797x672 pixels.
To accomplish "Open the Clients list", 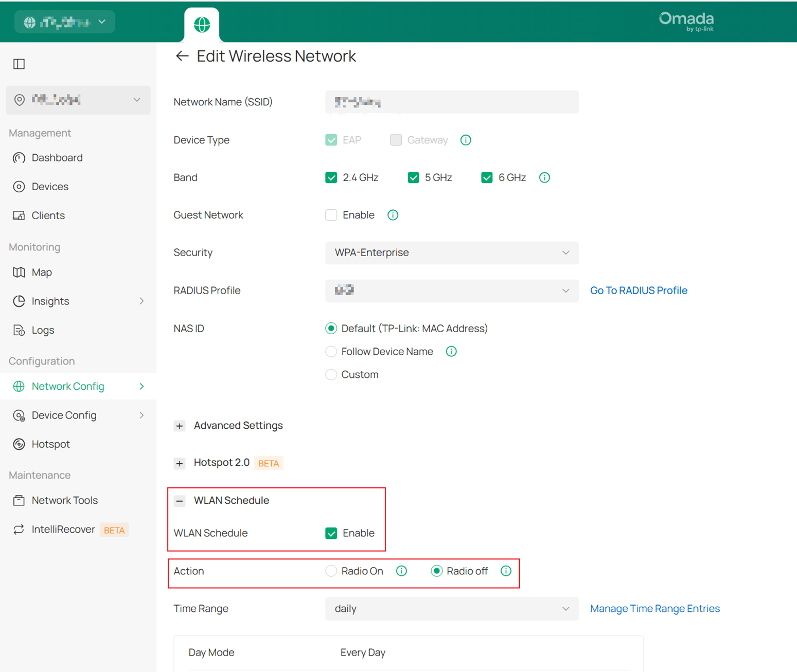I will pyautogui.click(x=48, y=215).
